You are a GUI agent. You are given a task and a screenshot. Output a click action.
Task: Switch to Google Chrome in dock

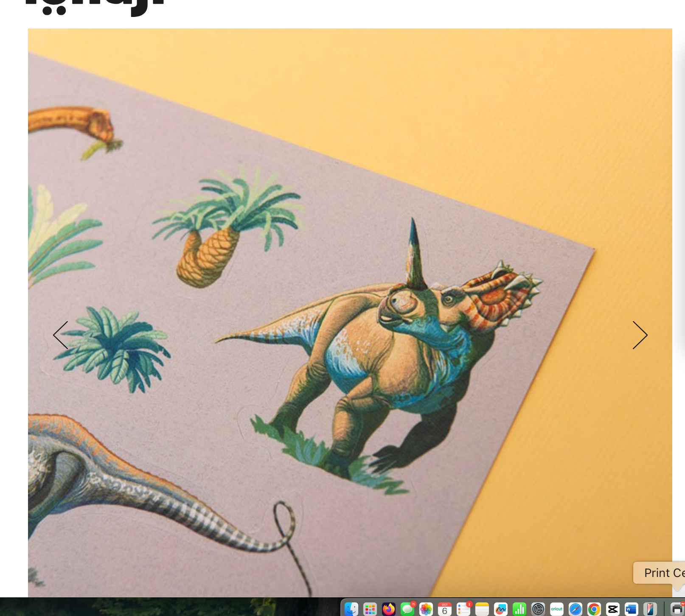click(x=594, y=609)
